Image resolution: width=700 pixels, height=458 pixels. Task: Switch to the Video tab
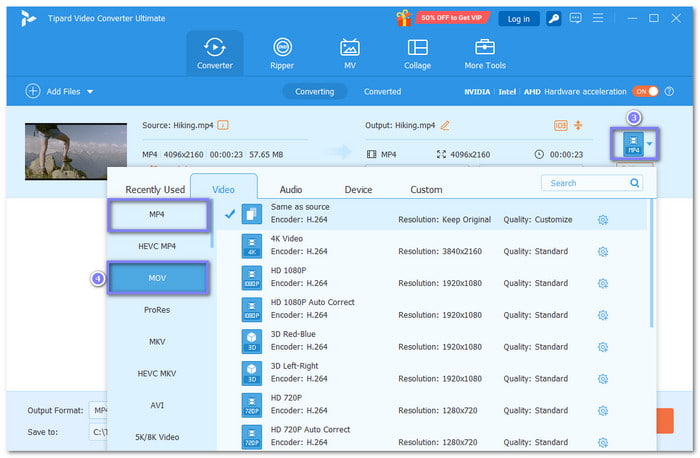tap(224, 189)
